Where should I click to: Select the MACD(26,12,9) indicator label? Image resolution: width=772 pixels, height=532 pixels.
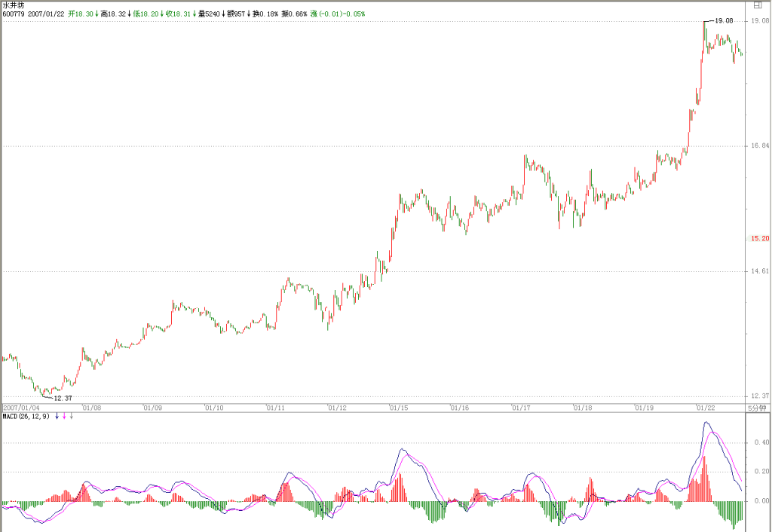point(26,417)
